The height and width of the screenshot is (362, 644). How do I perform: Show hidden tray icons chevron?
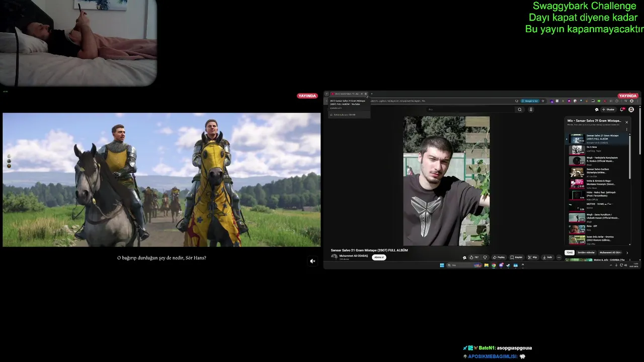(x=611, y=265)
